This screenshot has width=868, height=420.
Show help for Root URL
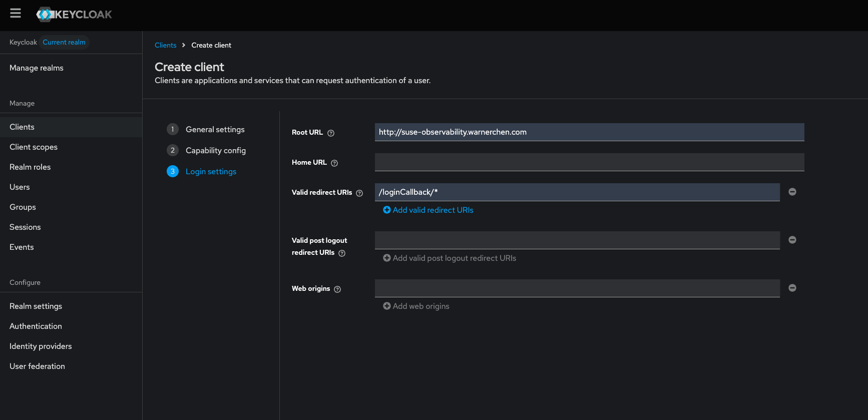331,133
